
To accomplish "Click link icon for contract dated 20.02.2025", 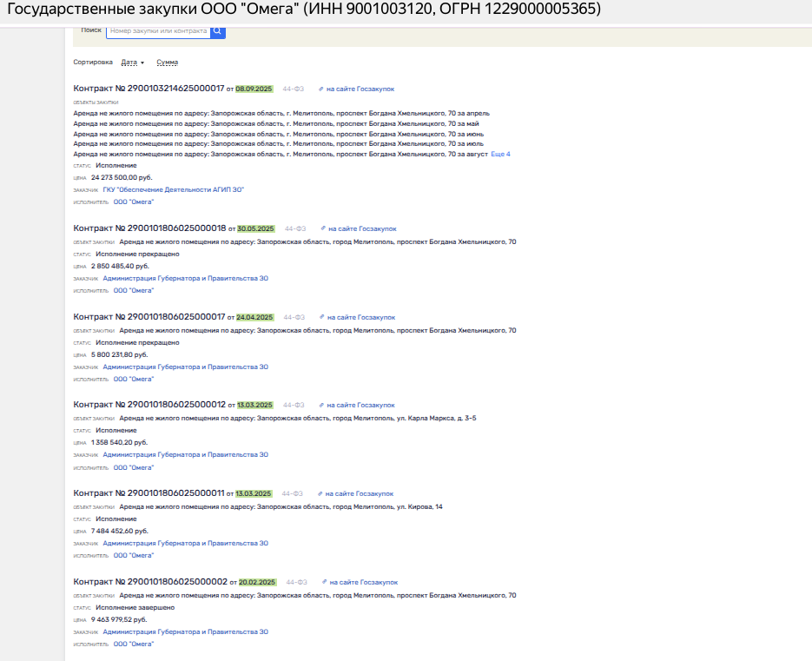I will pyautogui.click(x=324, y=582).
